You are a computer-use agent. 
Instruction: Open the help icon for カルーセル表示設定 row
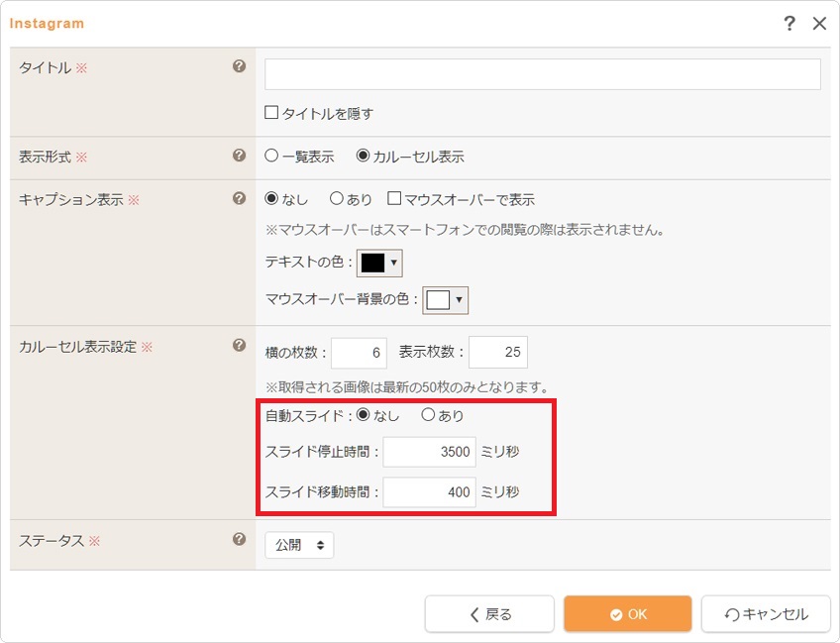click(x=239, y=345)
